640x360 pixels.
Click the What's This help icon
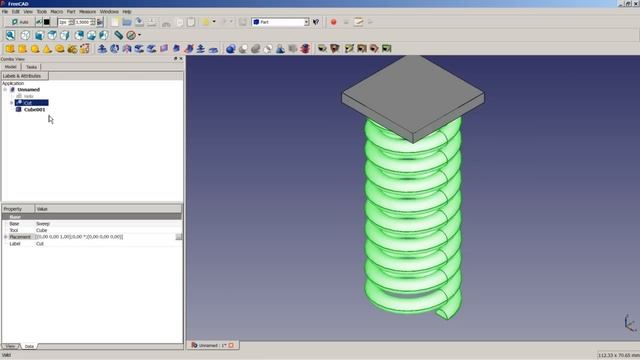(x=316, y=22)
